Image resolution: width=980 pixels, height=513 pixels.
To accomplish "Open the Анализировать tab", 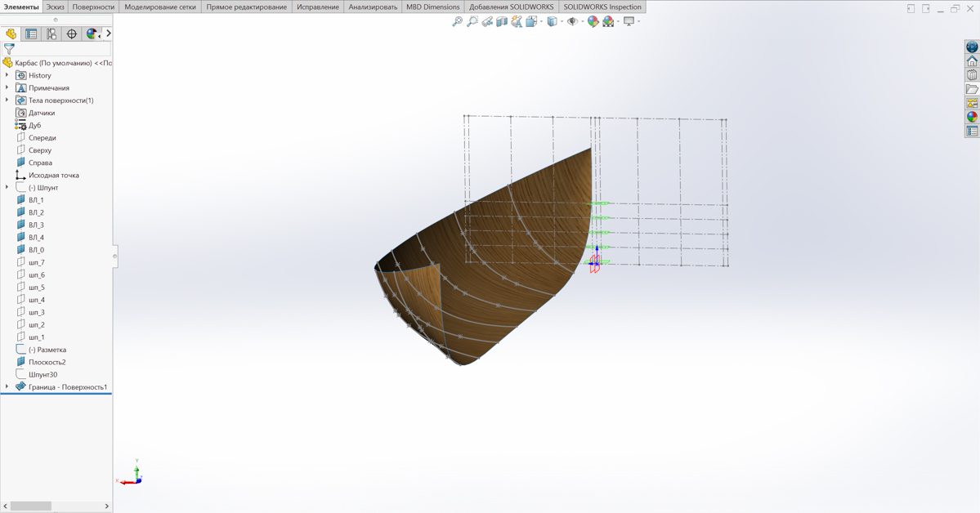I will (x=373, y=7).
